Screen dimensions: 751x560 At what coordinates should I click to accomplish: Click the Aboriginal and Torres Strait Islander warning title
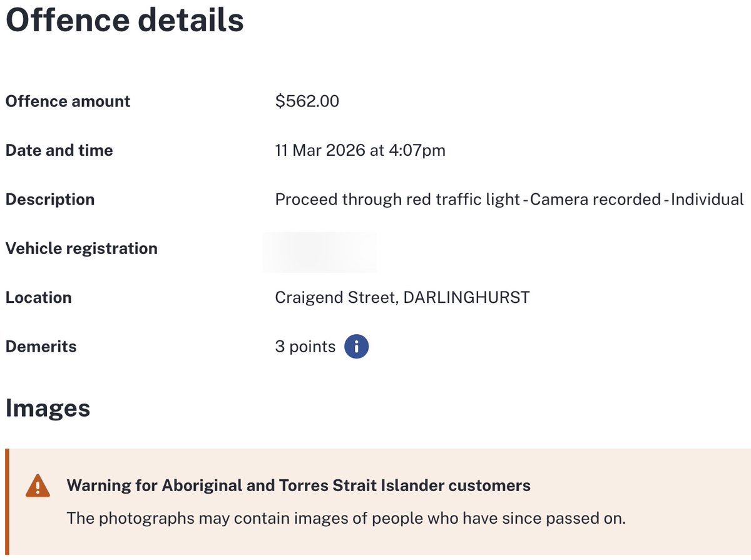[x=299, y=485]
